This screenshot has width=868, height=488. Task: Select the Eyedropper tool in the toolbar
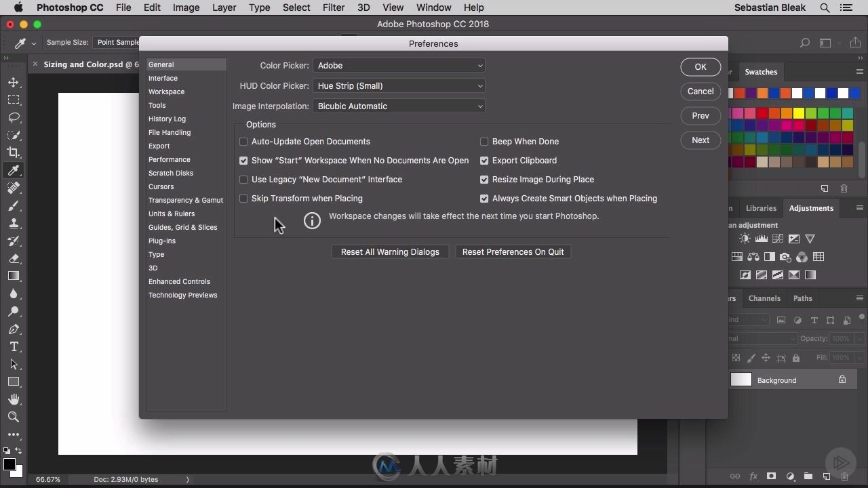tap(14, 170)
